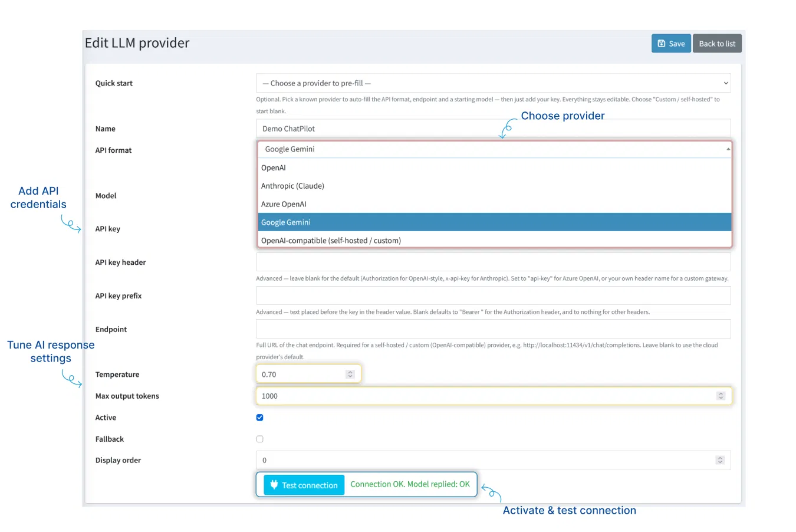Screen dimensions: 796x532
Task: Click the Endpoint input field
Action: point(494,329)
